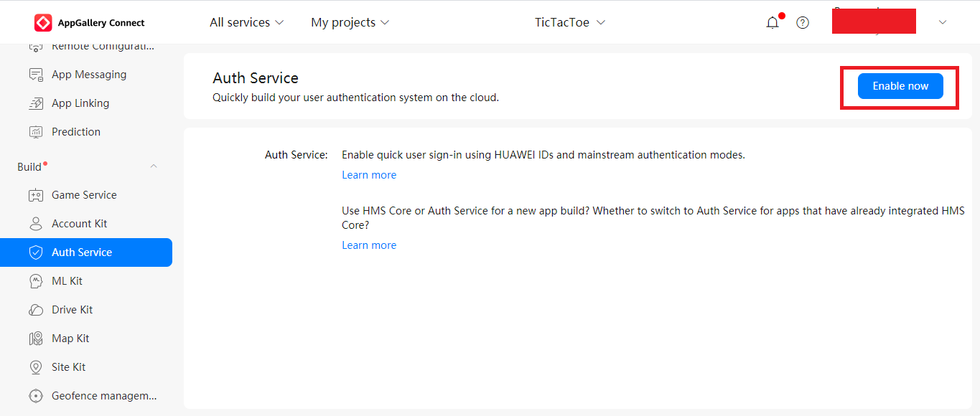Open Map Kit from the sidebar

tap(70, 339)
